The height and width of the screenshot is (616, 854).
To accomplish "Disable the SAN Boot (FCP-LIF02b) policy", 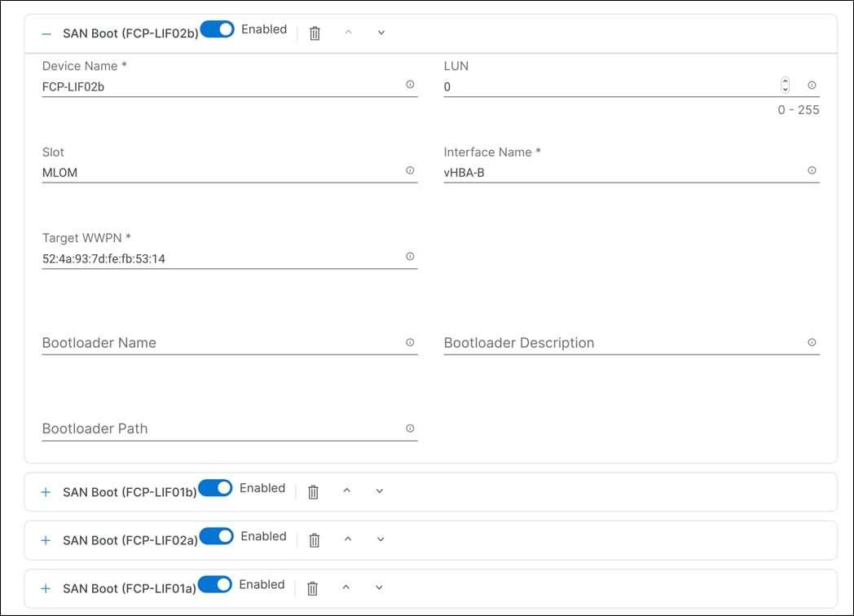I will [x=216, y=29].
